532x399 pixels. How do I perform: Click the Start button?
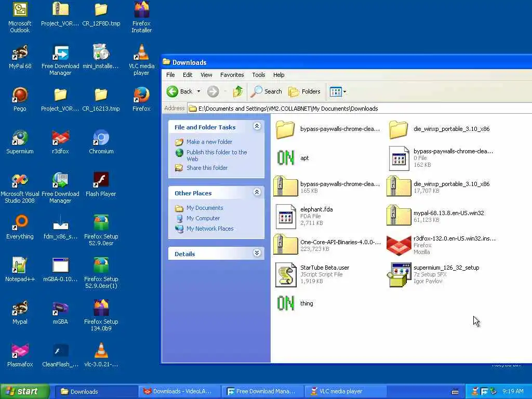coord(25,391)
